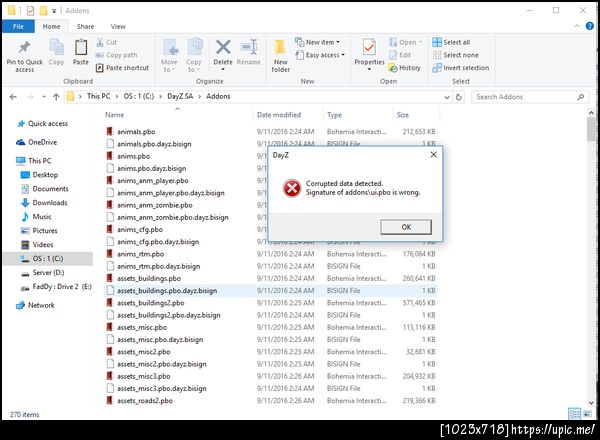Viewport: 600px width, 440px height.
Task: Open History in the Open group
Action: 404,68
